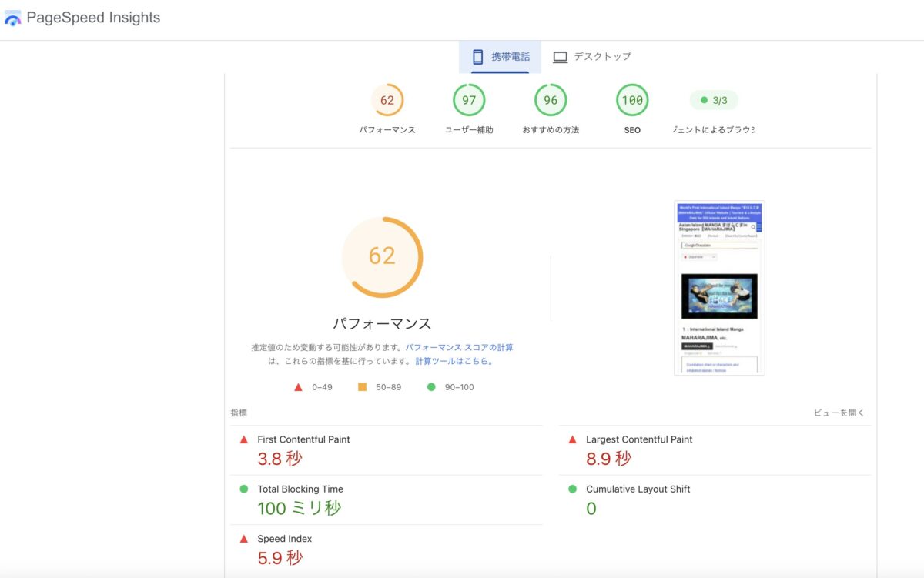Click the PageSpeed Insights logo icon
This screenshot has width=924, height=578.
pos(13,18)
